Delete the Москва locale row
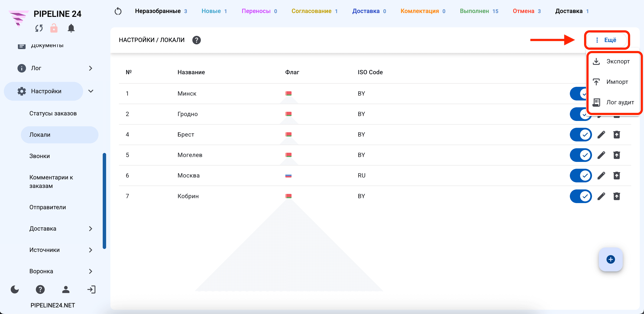Screen dimensions: 644x314 (617, 176)
